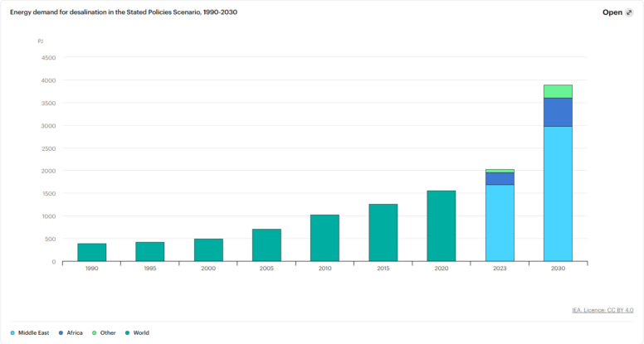Select the 2005 teal bar
Image resolution: width=644 pixels, height=344 pixels.
click(266, 245)
